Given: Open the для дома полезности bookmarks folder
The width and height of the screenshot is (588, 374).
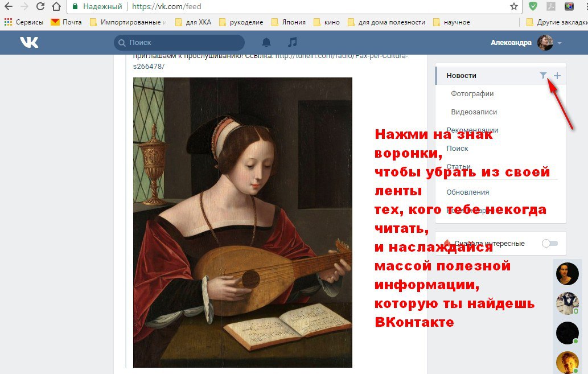Looking at the screenshot, I should pyautogui.click(x=386, y=22).
